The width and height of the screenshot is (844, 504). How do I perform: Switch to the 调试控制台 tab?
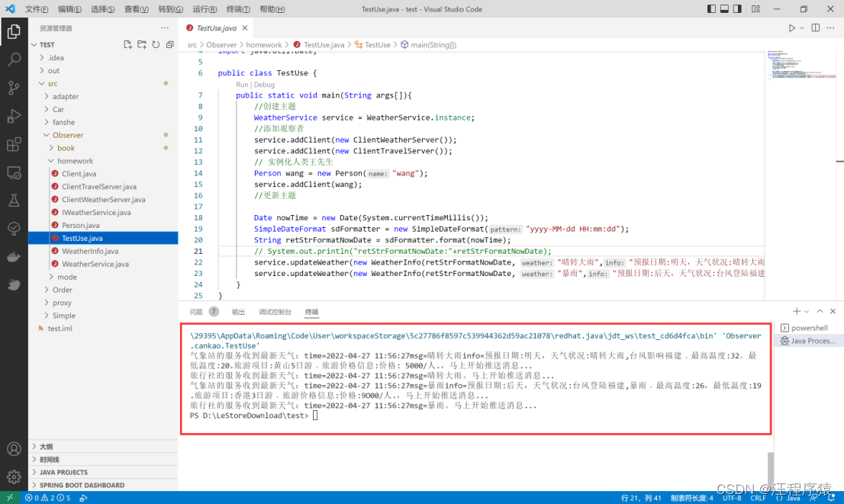pos(275,312)
